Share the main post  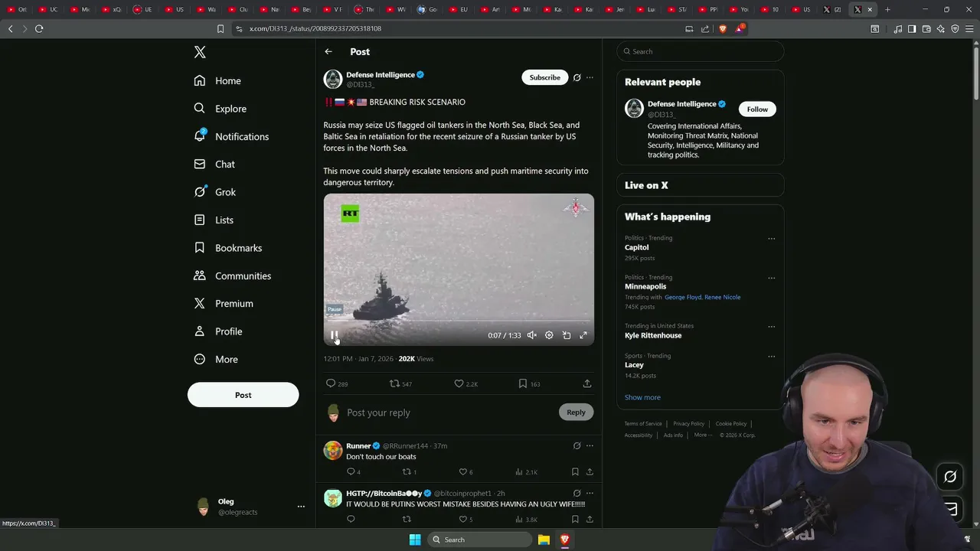587,383
